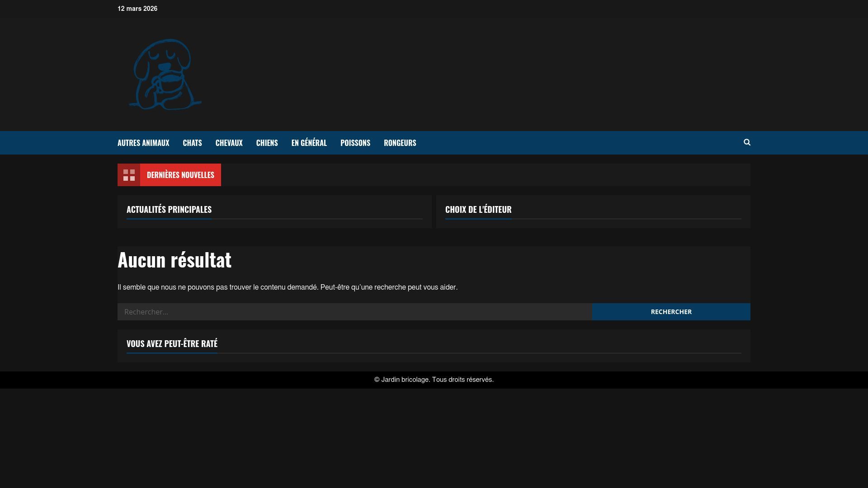The image size is (868, 488).
Task: Open the search magnifier icon in navbar
Action: 747,142
